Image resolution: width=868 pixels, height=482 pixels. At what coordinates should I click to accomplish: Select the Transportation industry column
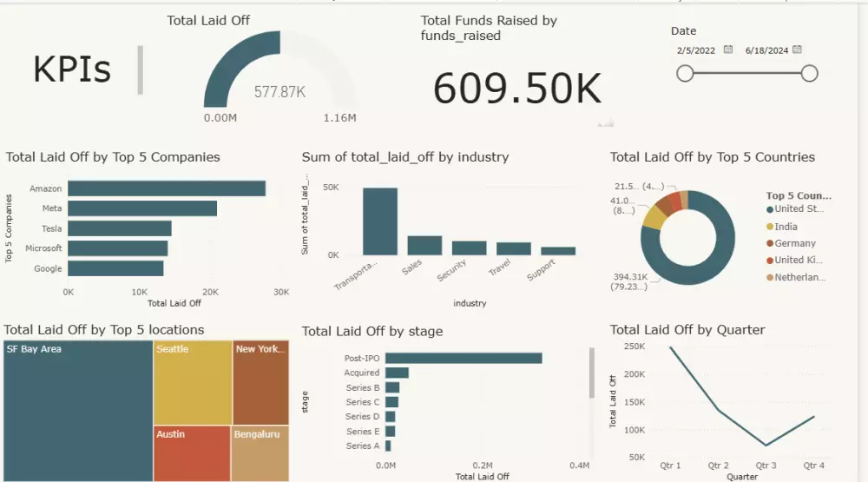tap(380, 221)
